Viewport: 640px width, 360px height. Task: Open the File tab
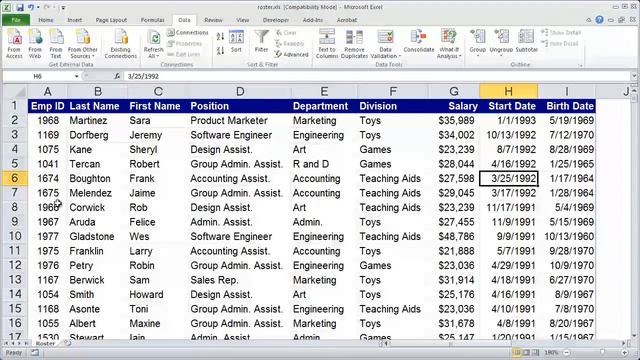(x=16, y=20)
